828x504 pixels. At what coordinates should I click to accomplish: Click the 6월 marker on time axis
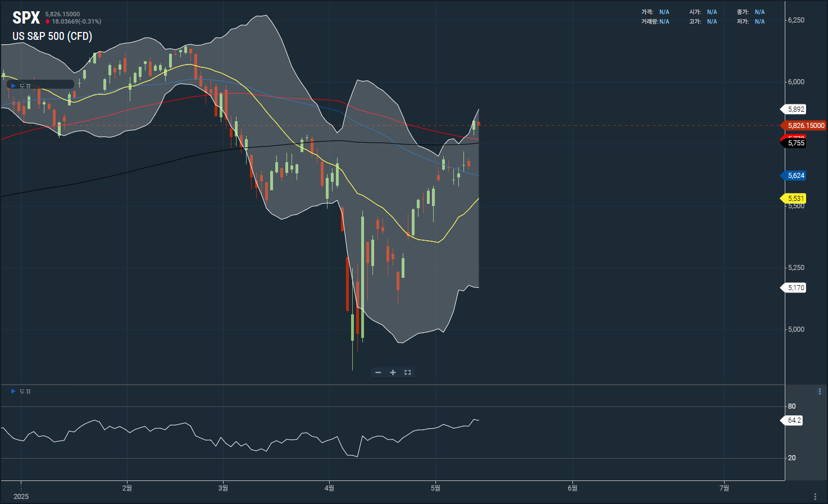[572, 488]
